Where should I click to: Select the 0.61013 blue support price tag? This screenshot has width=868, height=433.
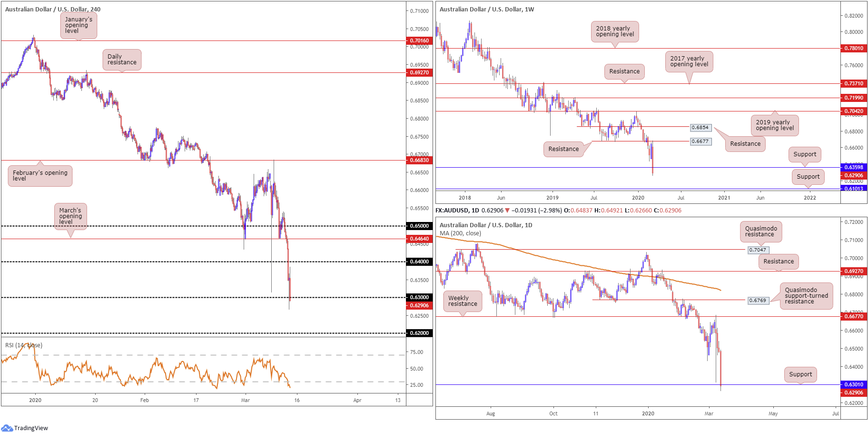[x=854, y=189]
